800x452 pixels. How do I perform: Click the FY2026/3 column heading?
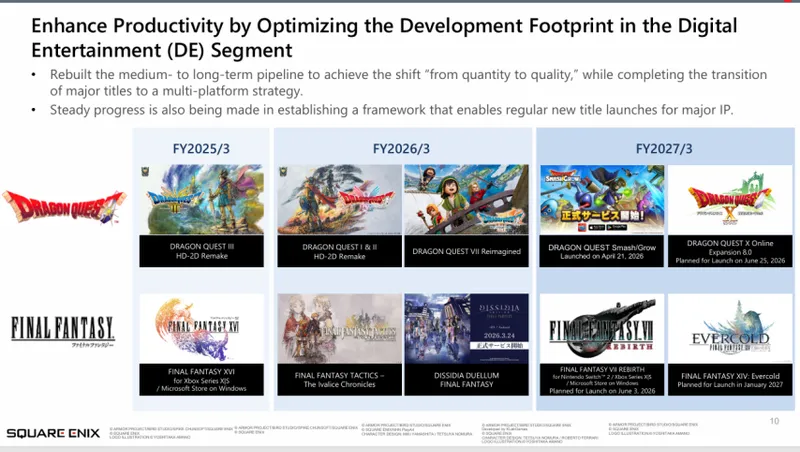401,148
